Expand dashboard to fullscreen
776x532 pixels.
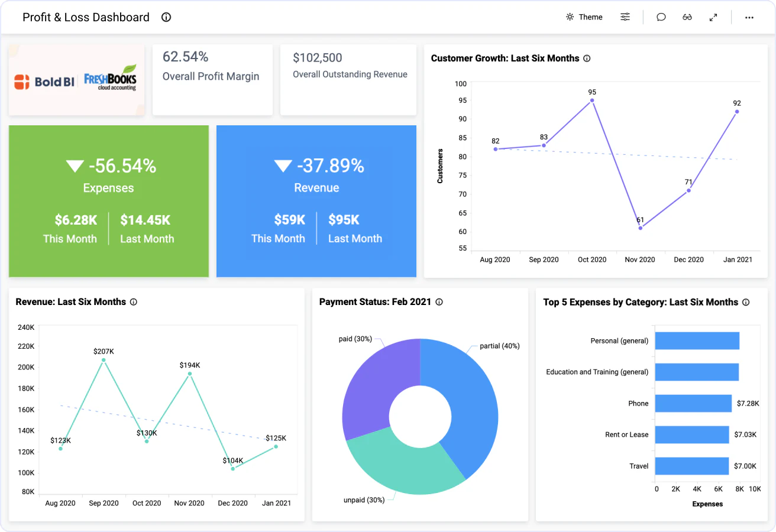713,17
